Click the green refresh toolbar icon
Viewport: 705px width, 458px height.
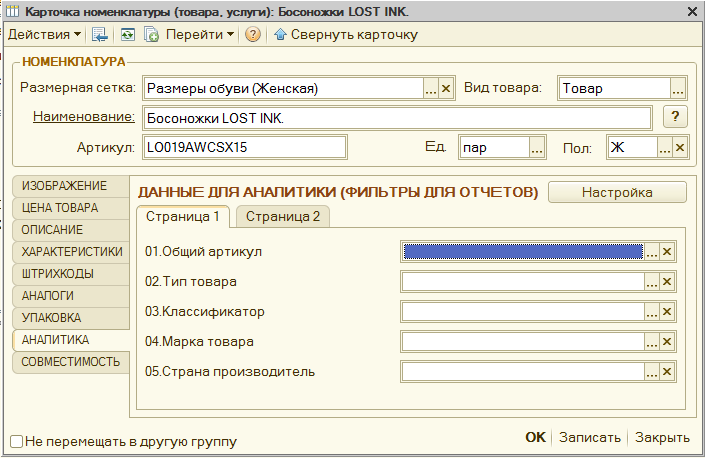[x=128, y=34]
